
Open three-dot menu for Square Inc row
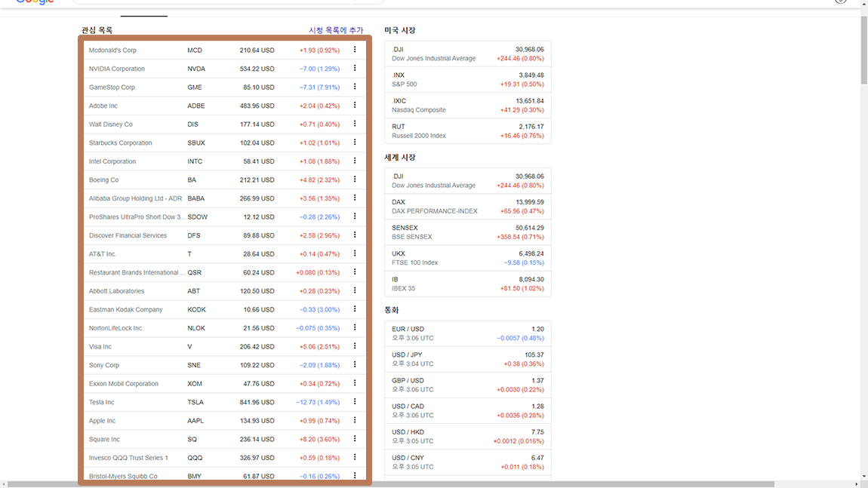[x=355, y=439]
